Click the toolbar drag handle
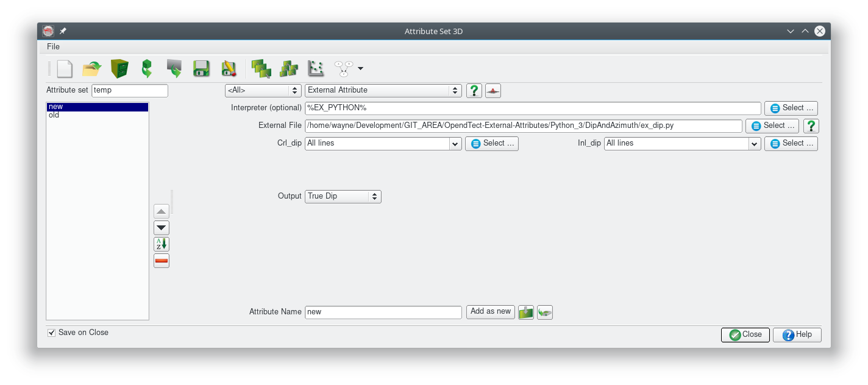Image resolution: width=868 pixels, height=385 pixels. coord(49,68)
